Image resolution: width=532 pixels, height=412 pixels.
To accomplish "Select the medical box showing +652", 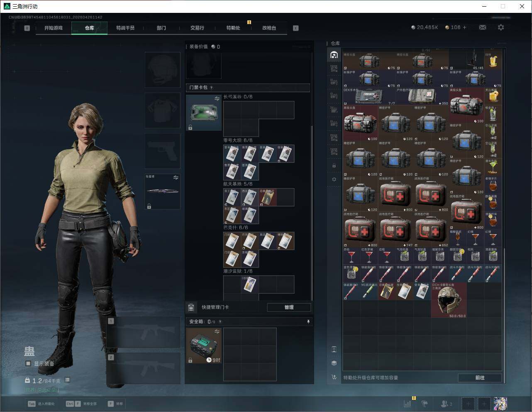I will click(x=431, y=230).
